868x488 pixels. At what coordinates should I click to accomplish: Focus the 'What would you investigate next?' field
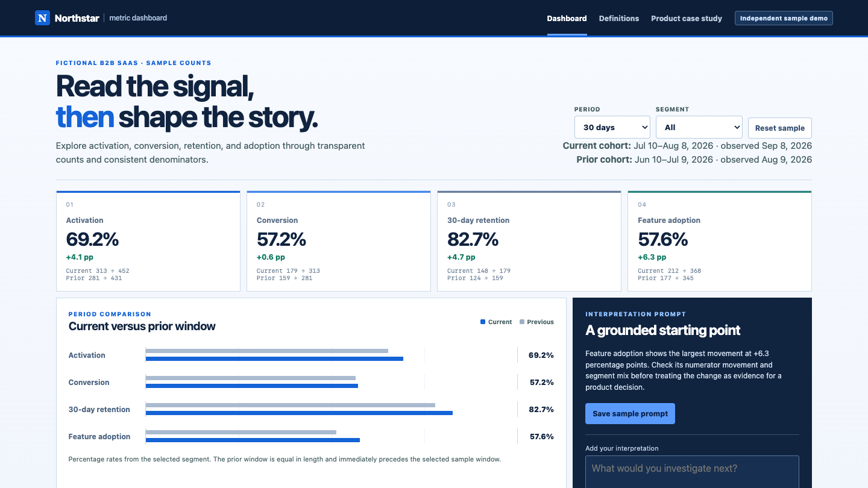tap(692, 472)
